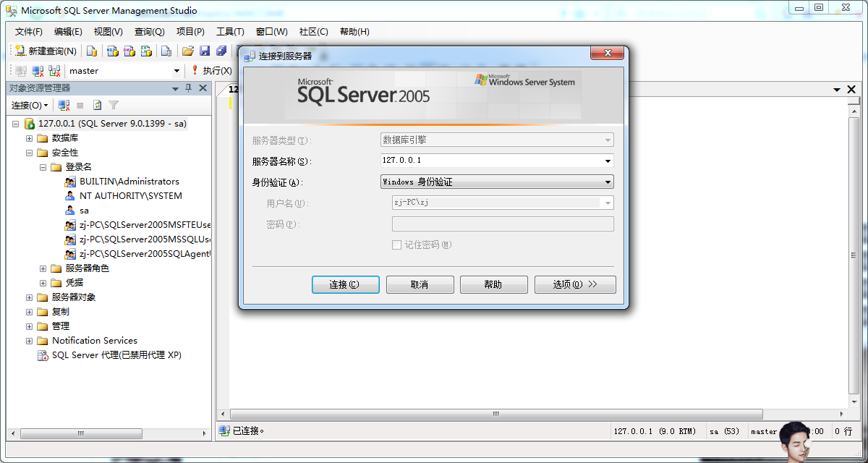Image resolution: width=868 pixels, height=463 pixels.
Task: Click the query editor tab list dropdown arrow
Action: coord(837,89)
